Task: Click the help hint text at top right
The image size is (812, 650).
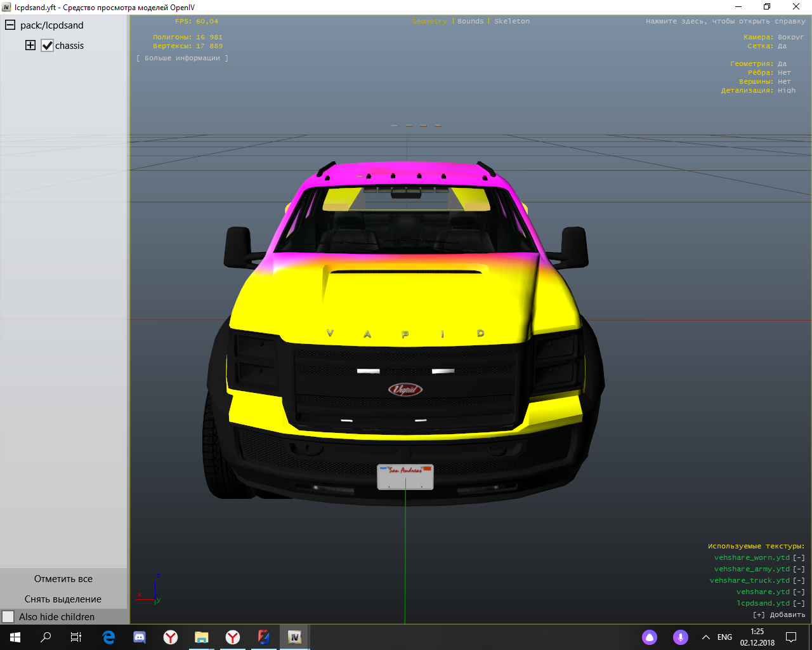Action: (x=725, y=22)
